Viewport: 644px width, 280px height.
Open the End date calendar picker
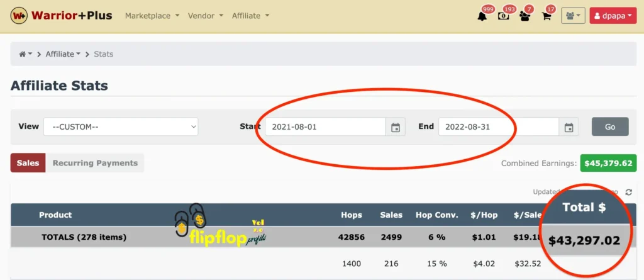pos(569,127)
